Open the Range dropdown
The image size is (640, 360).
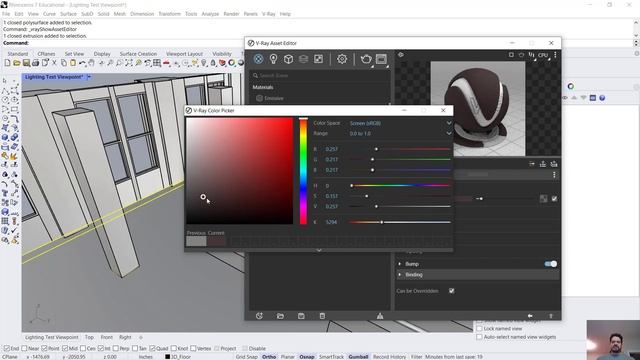(400, 133)
